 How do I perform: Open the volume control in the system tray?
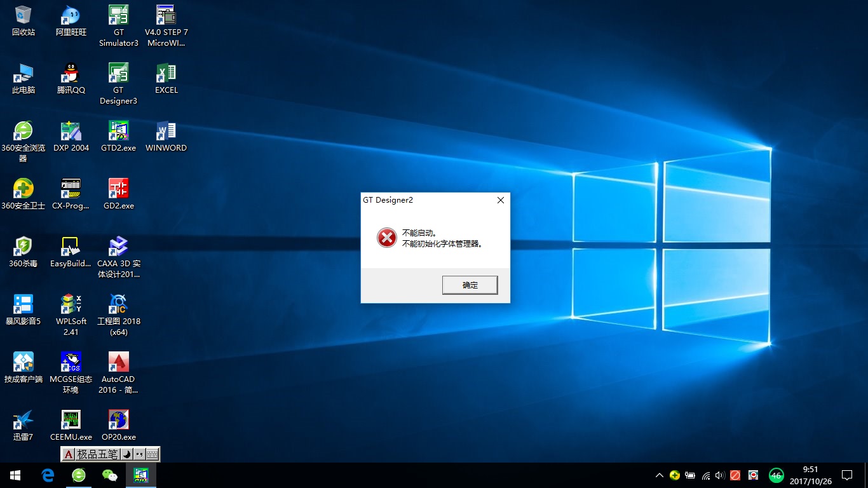(x=720, y=475)
